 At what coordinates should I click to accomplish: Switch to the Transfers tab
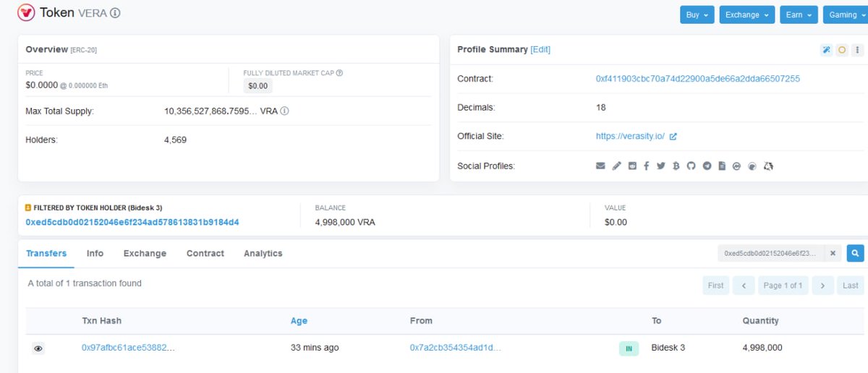(46, 254)
